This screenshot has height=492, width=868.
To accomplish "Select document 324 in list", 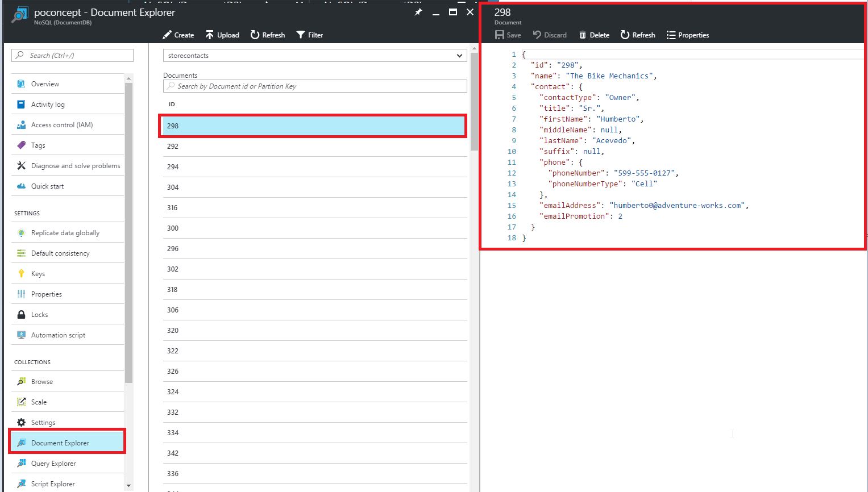I will click(315, 392).
